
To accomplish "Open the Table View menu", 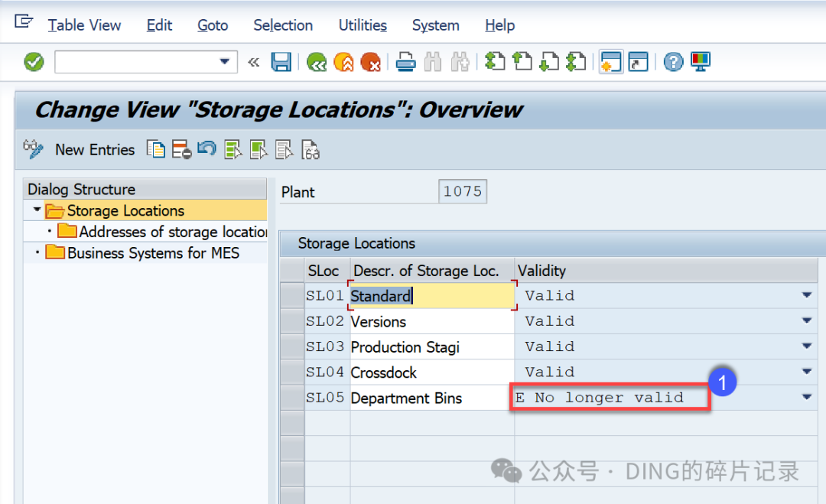I will pos(84,25).
